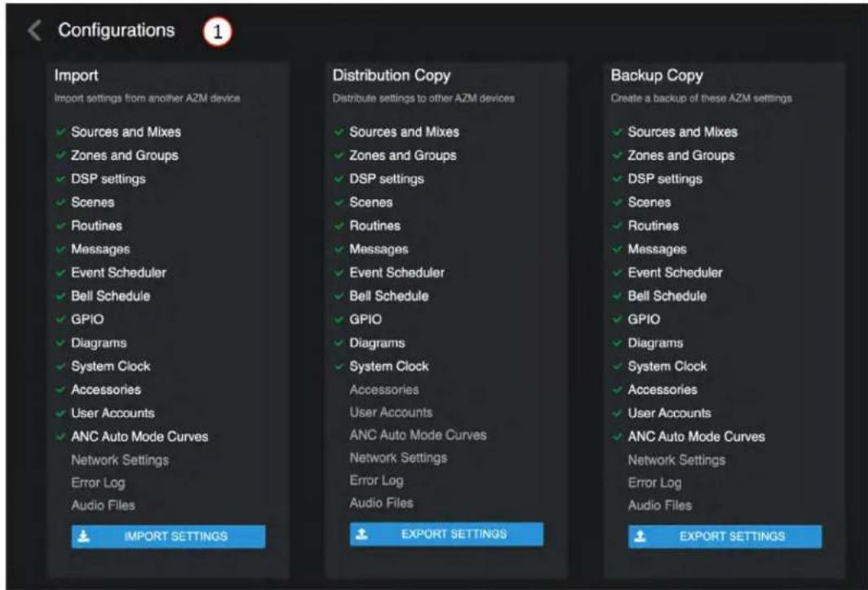868x590 pixels.
Task: Enable Network Settings in Import column
Action: [x=120, y=459]
